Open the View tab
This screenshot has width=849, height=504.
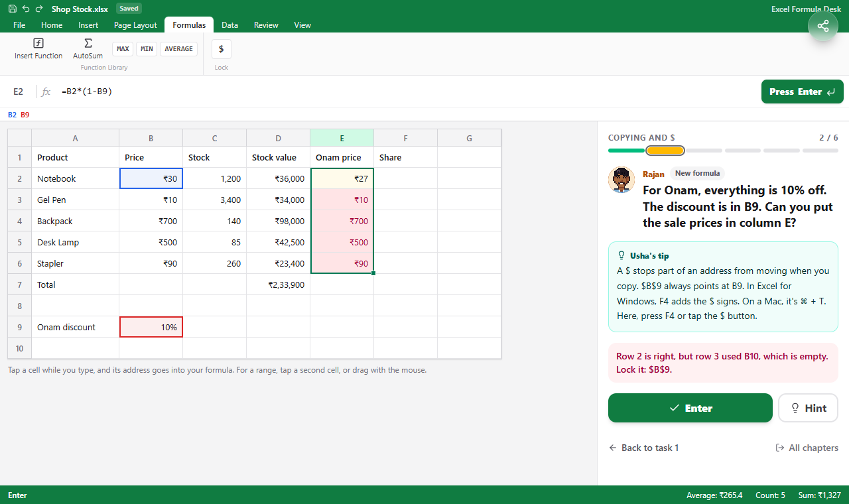coord(302,25)
